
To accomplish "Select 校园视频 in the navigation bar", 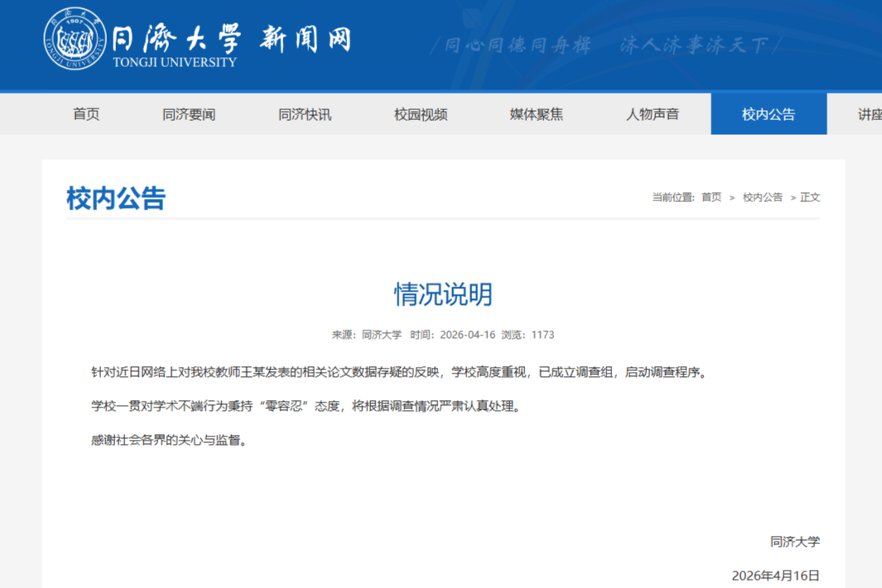I will click(421, 114).
